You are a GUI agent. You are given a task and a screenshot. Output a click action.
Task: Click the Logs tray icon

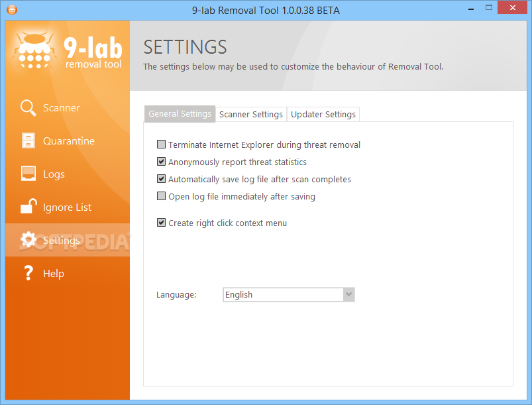(x=28, y=174)
